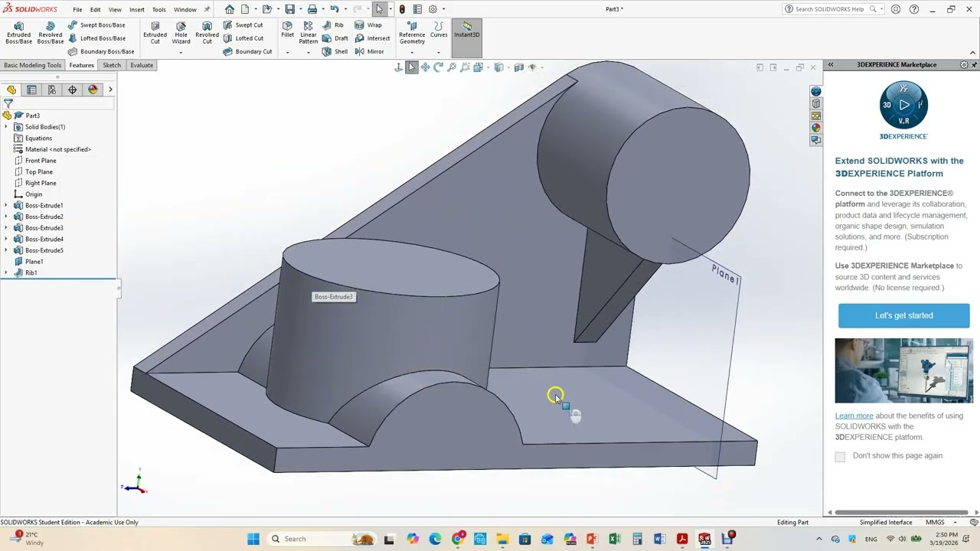Click the Wrap feature tool

(368, 25)
